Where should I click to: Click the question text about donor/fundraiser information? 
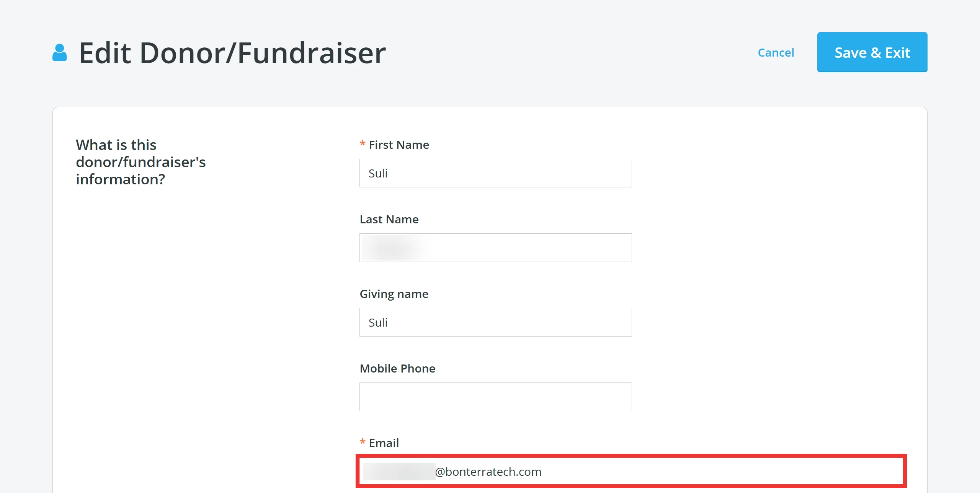[140, 162]
